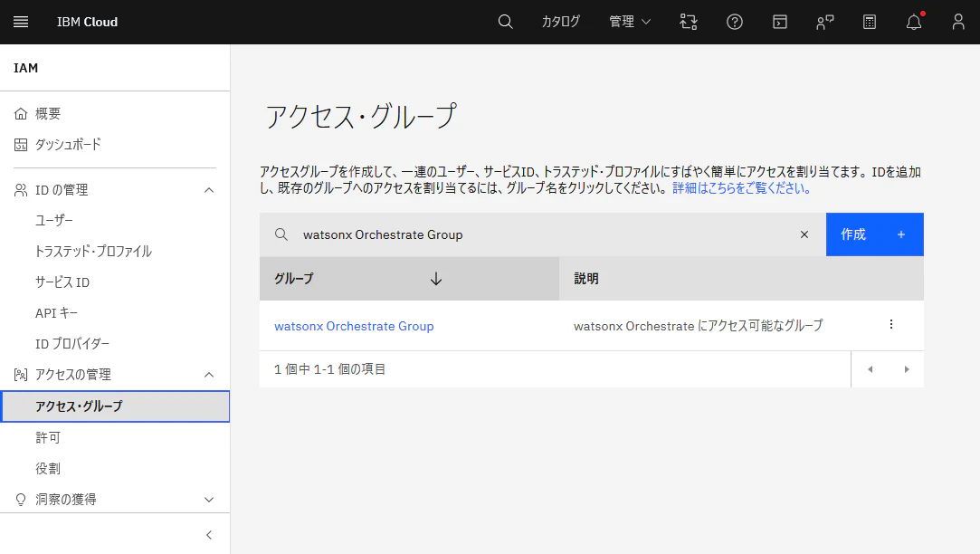Go to the previous page arrow
This screenshot has height=554, width=980.
pyautogui.click(x=870, y=369)
